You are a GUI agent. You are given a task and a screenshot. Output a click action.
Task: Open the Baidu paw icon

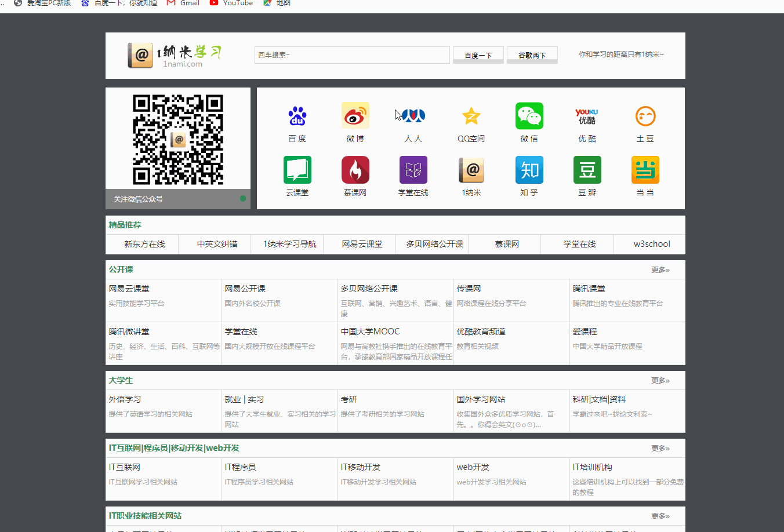tap(297, 116)
